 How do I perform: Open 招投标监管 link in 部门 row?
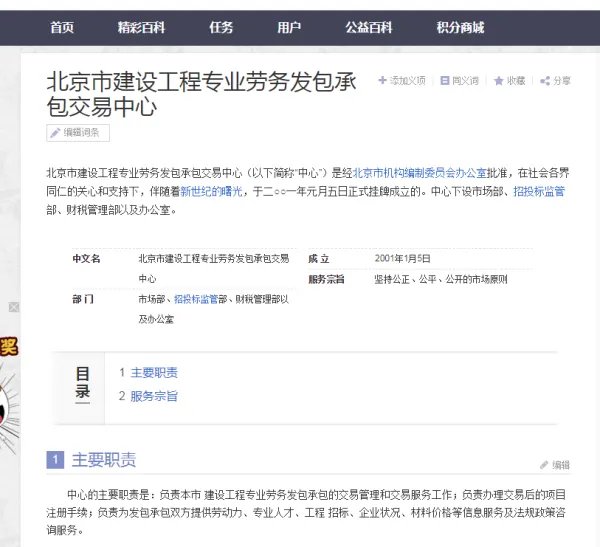tap(196, 299)
